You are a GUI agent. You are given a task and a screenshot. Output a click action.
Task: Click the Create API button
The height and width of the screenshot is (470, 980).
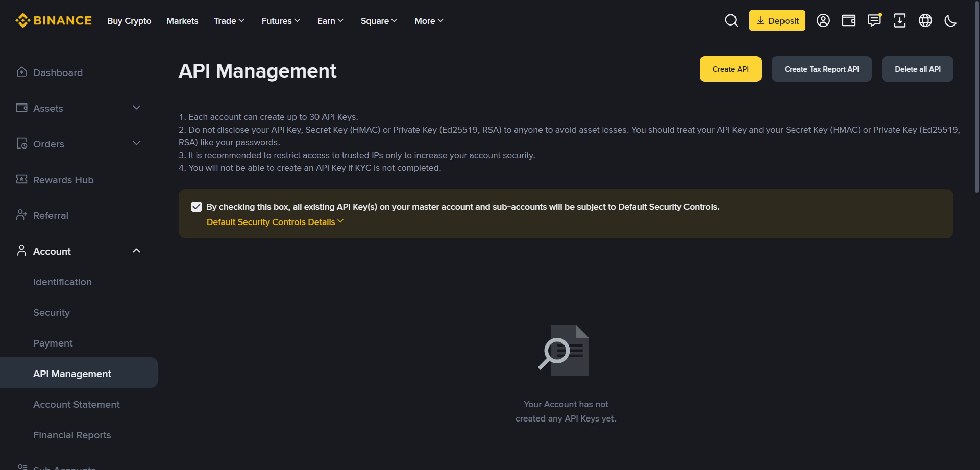730,69
